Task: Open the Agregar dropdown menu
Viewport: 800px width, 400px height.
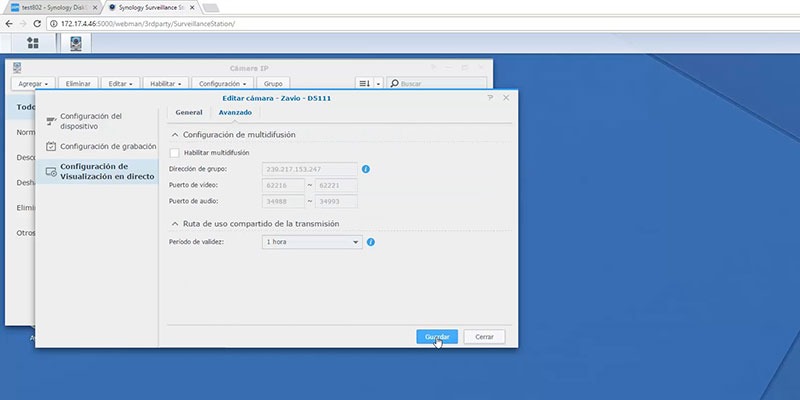Action: (x=33, y=83)
